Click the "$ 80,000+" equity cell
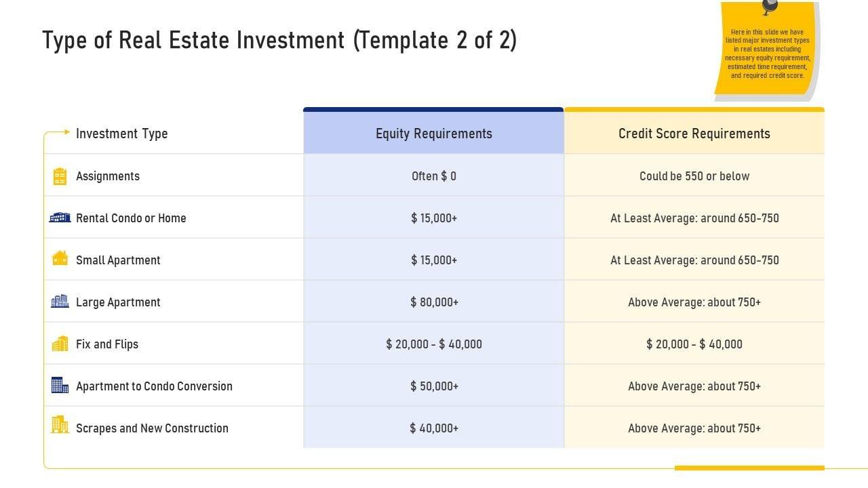 pyautogui.click(x=434, y=302)
